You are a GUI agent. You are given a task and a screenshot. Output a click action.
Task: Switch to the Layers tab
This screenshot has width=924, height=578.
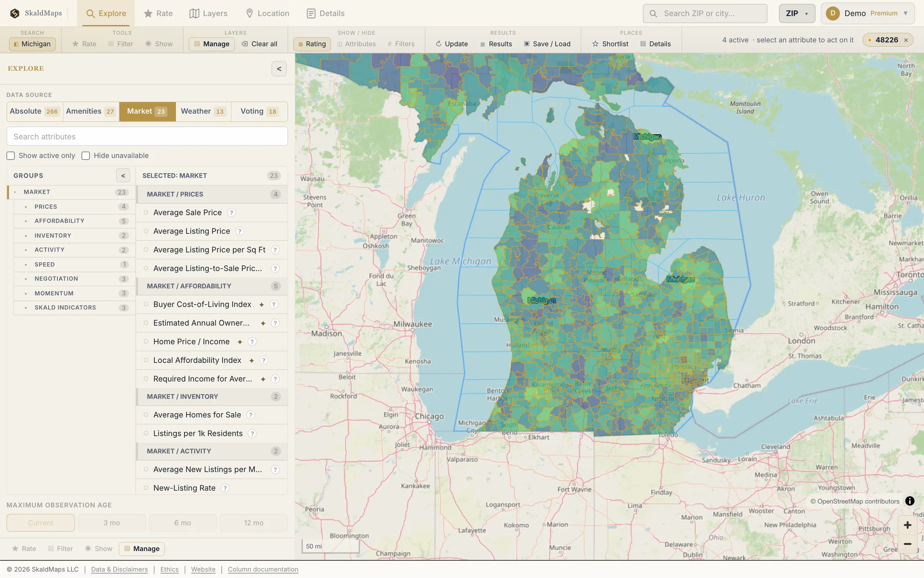click(208, 13)
